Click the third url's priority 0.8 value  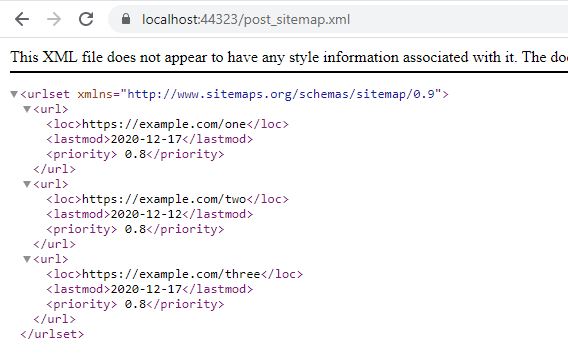click(x=135, y=304)
